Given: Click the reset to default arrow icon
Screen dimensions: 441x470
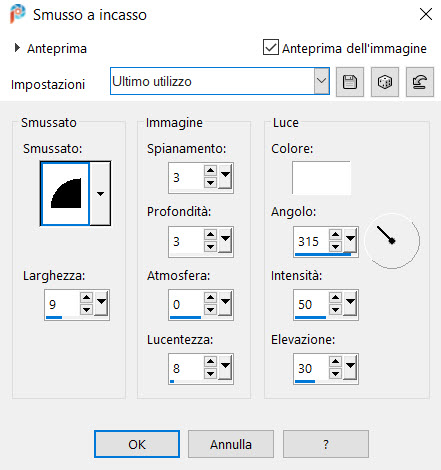Looking at the screenshot, I should click(x=420, y=82).
